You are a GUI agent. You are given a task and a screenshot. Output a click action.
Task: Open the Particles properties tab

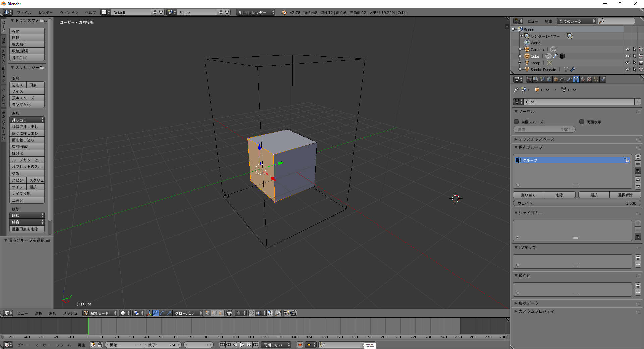[x=596, y=79]
